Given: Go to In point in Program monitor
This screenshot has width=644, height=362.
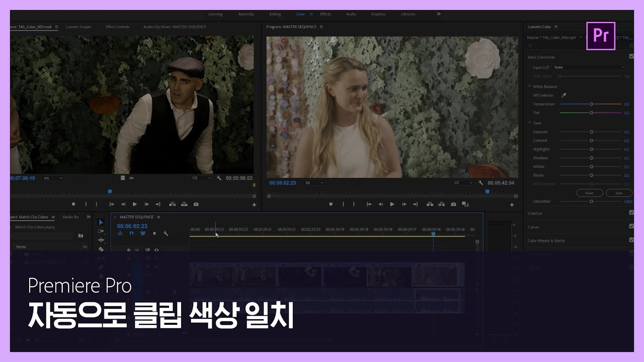Looking at the screenshot, I should [369, 204].
